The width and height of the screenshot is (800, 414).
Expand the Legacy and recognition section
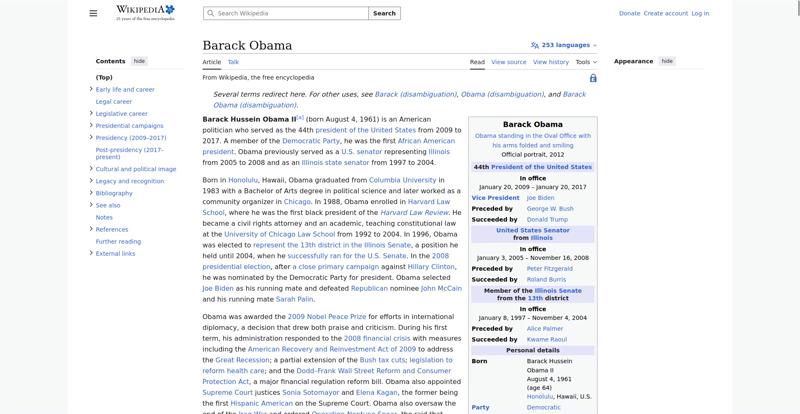[91, 181]
